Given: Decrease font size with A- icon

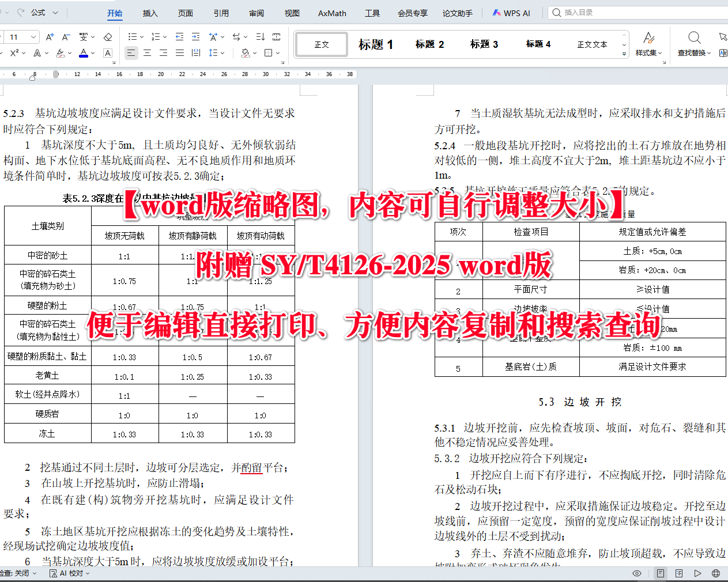Looking at the screenshot, I should 66,37.
